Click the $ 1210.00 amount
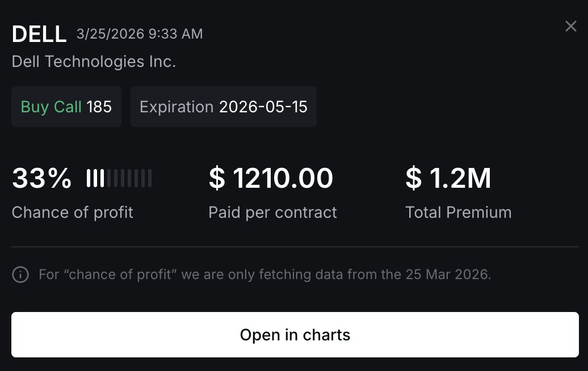 (x=271, y=179)
